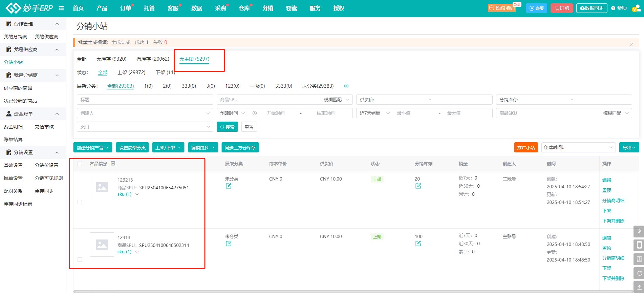
Task: Open the 帮助 help icon
Action: 619,8
